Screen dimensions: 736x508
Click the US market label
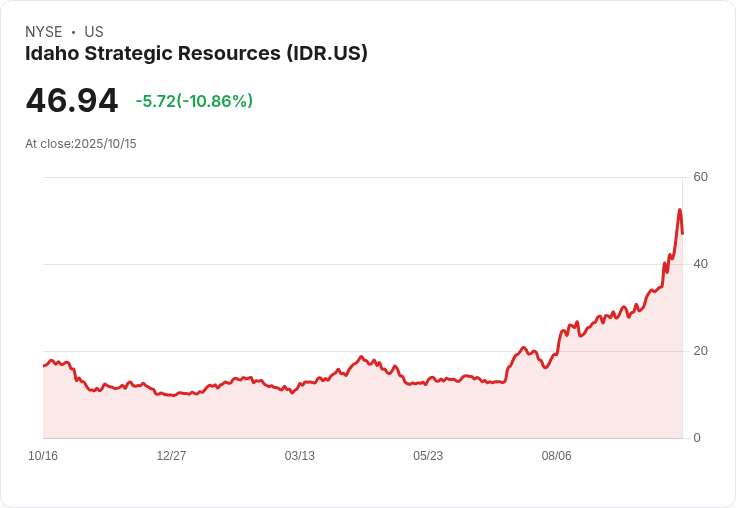click(x=94, y=32)
